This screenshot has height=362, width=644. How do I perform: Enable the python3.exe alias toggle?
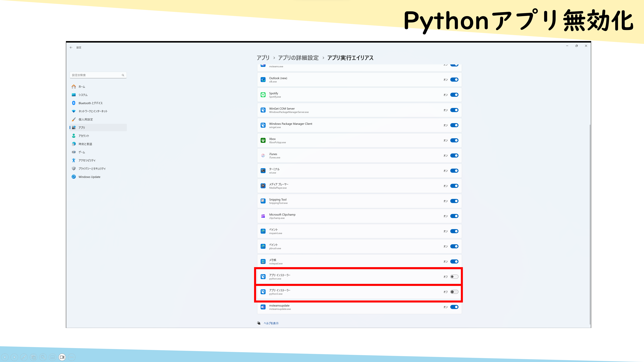pos(454,292)
